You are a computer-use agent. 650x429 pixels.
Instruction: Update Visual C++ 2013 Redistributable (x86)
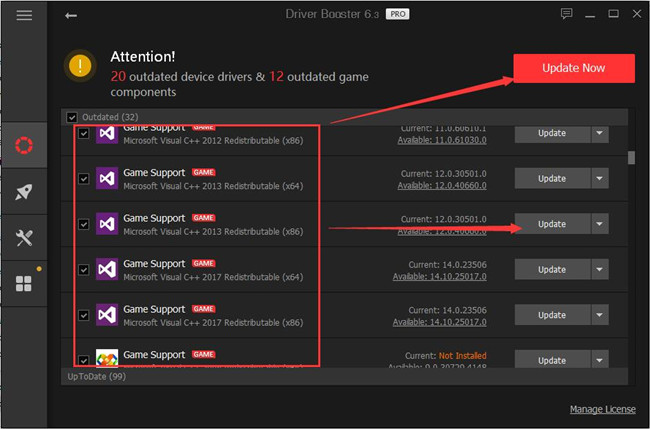552,224
